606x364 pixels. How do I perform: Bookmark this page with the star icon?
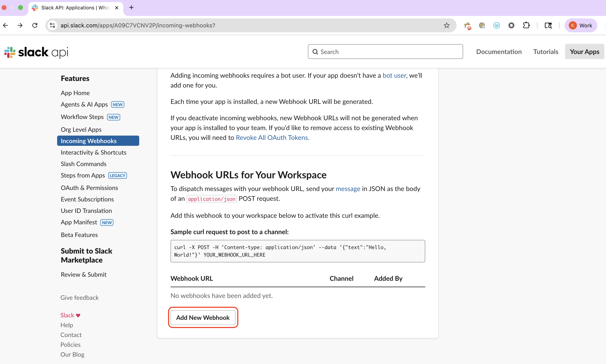point(447,25)
